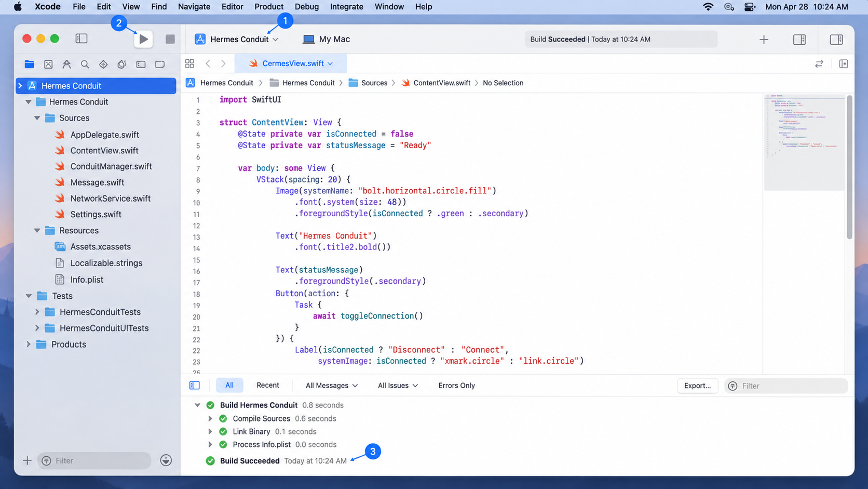The height and width of the screenshot is (489, 868).
Task: Choose the My Mac run destination
Action: (x=327, y=39)
